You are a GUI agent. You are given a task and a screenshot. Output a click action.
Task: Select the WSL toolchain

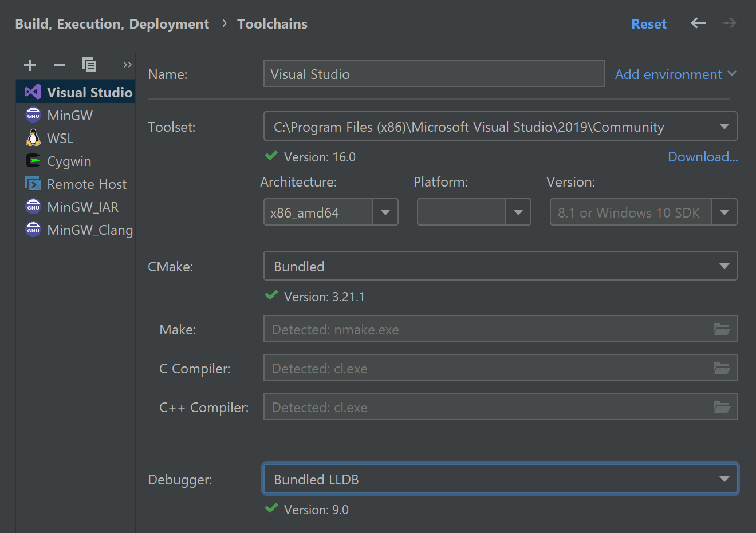[x=76, y=138]
